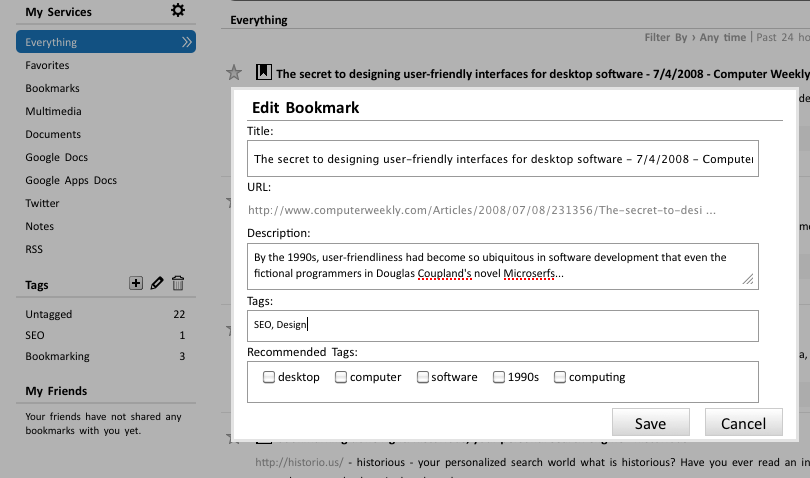Check the 1990s recommended tag
Viewport: 810px width, 478px height.
click(499, 377)
